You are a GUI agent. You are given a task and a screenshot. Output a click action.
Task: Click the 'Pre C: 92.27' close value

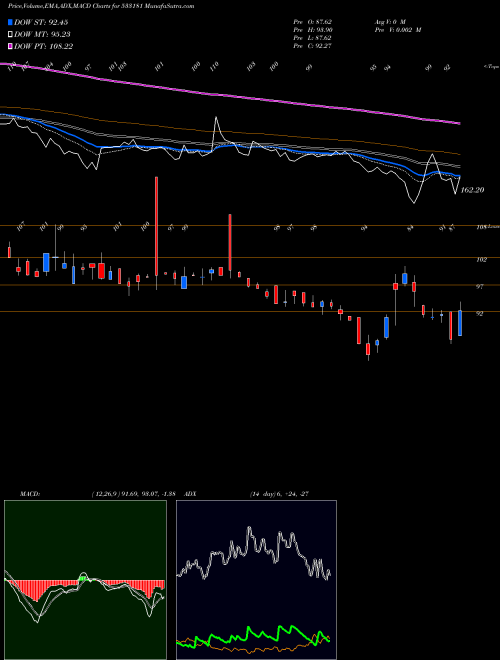click(x=313, y=46)
